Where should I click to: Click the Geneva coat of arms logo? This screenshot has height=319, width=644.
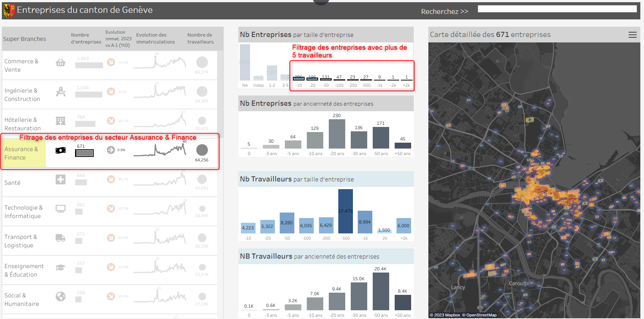click(9, 10)
